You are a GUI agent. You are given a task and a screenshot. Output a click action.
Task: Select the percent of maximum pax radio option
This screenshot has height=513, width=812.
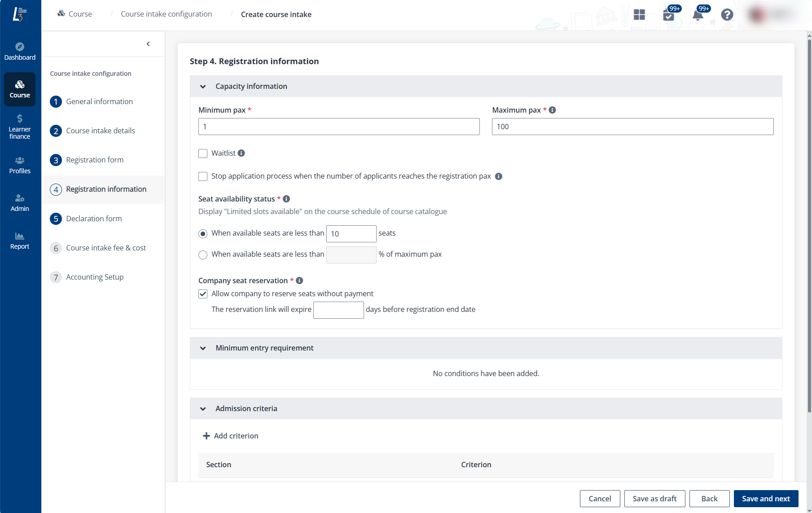(x=203, y=255)
